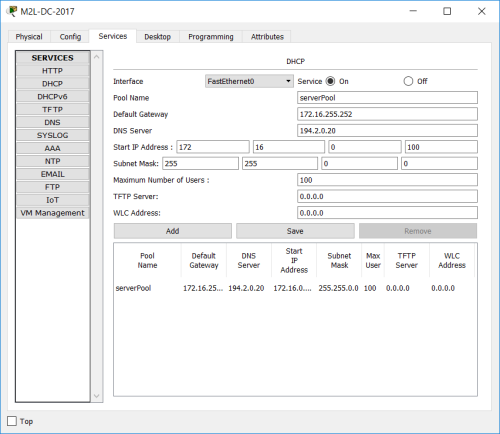Select the DNS service in sidebar

(x=52, y=122)
